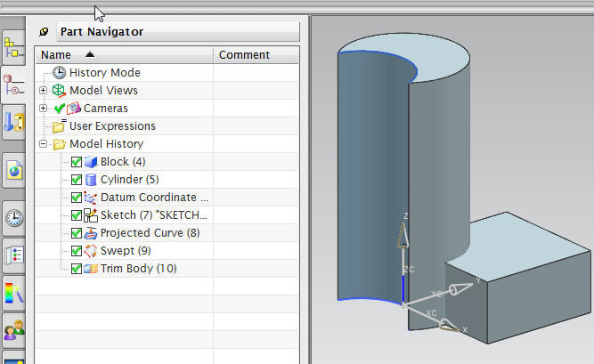Viewport: 594px width, 364px height.
Task: Select the Trim Body (10) feature
Action: click(x=139, y=269)
